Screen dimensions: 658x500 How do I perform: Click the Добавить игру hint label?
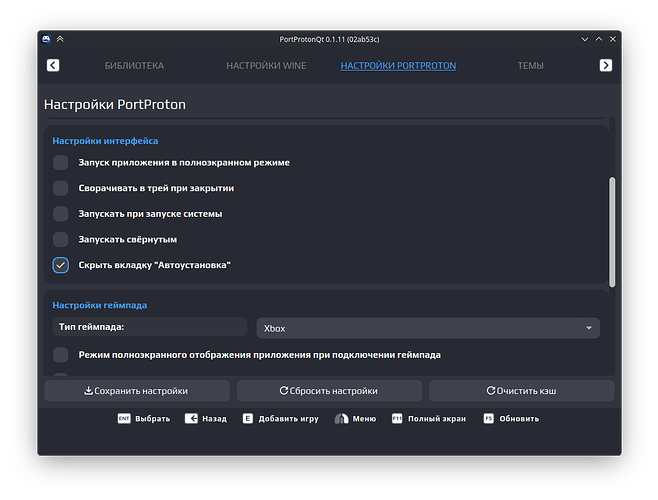[289, 419]
